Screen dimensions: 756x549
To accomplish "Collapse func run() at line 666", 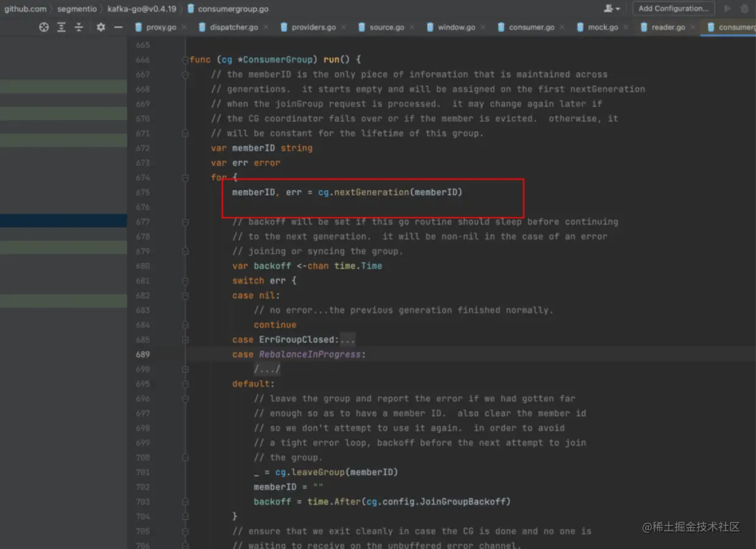I will click(185, 60).
